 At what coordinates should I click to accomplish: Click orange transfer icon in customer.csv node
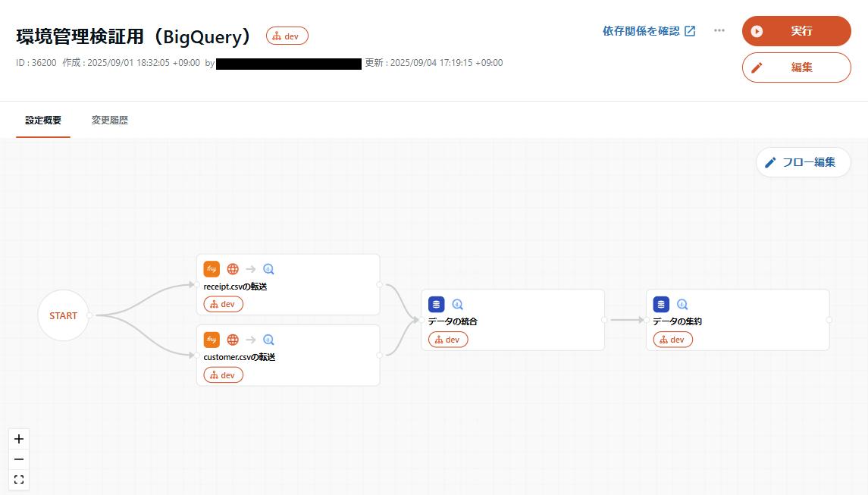tap(212, 340)
